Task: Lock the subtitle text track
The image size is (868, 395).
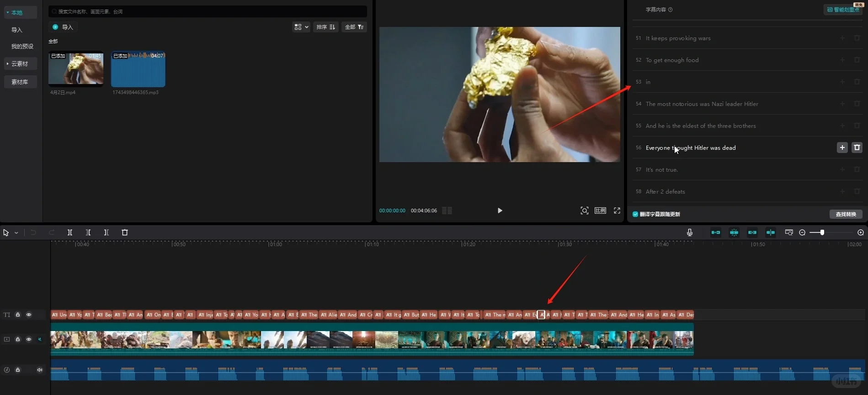Action: click(x=18, y=315)
